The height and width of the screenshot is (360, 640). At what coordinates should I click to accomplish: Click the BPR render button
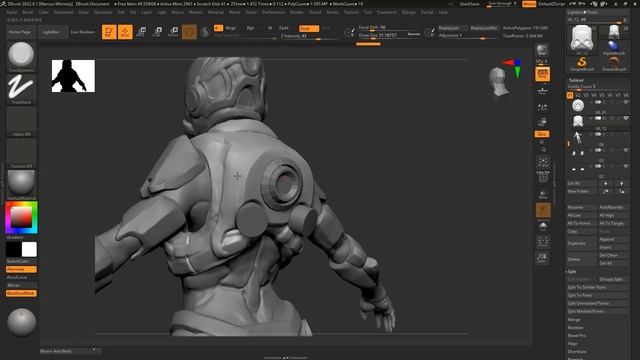tap(542, 51)
